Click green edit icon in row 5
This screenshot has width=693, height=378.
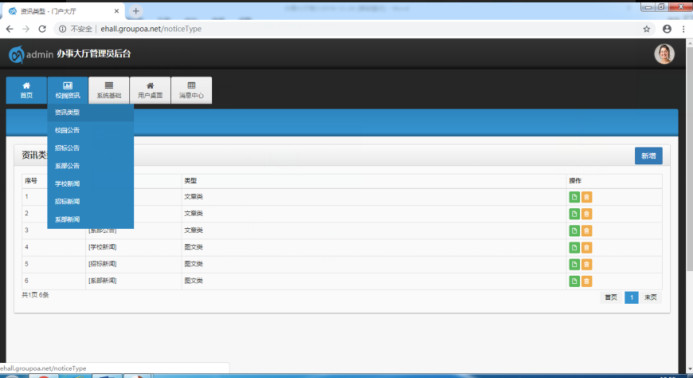(574, 264)
